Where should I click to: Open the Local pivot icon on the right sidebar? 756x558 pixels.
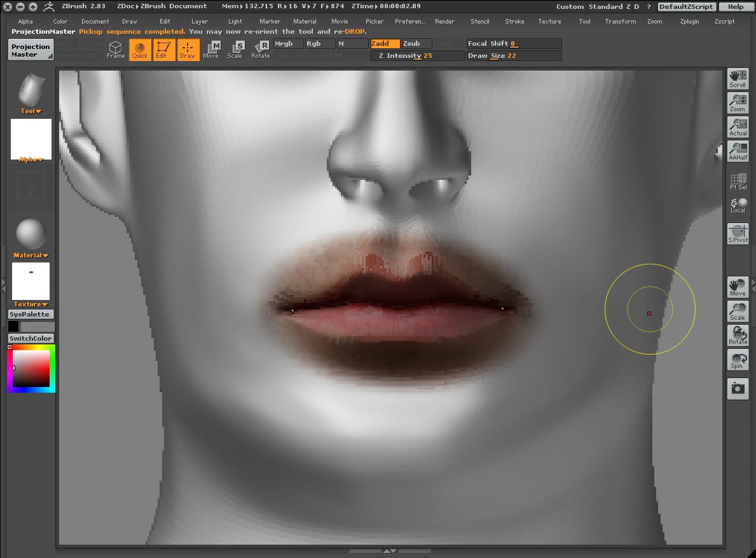738,205
